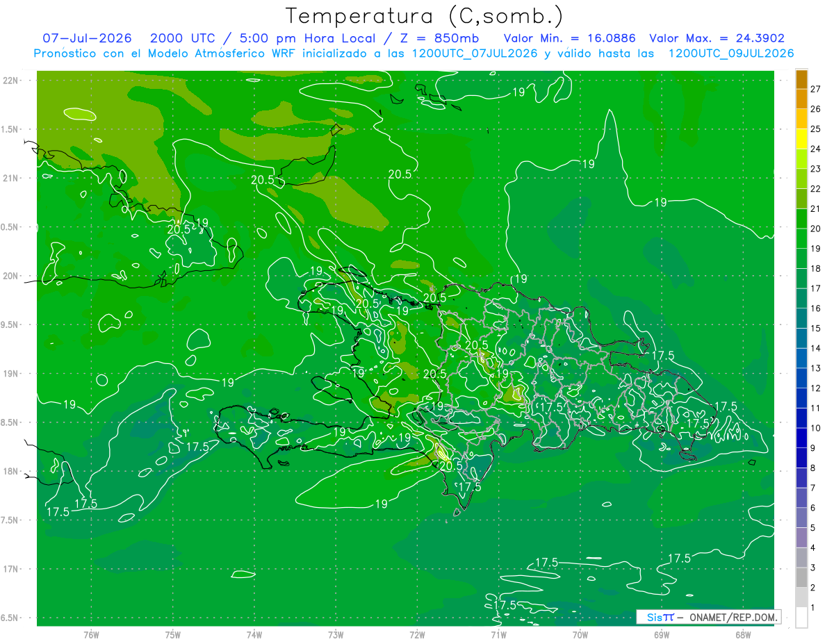Click the legend label "24"
The height and width of the screenshot is (644, 834).
point(816,149)
